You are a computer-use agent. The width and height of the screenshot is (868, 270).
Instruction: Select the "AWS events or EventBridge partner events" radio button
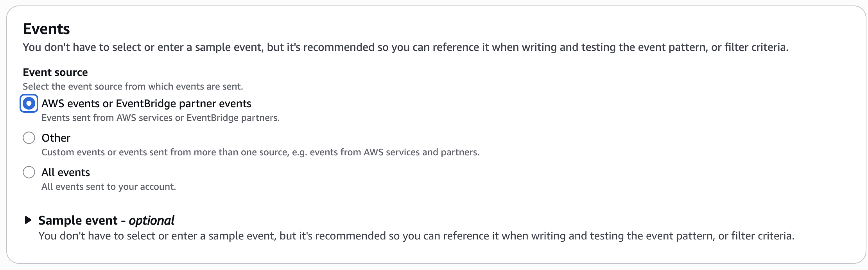[29, 103]
